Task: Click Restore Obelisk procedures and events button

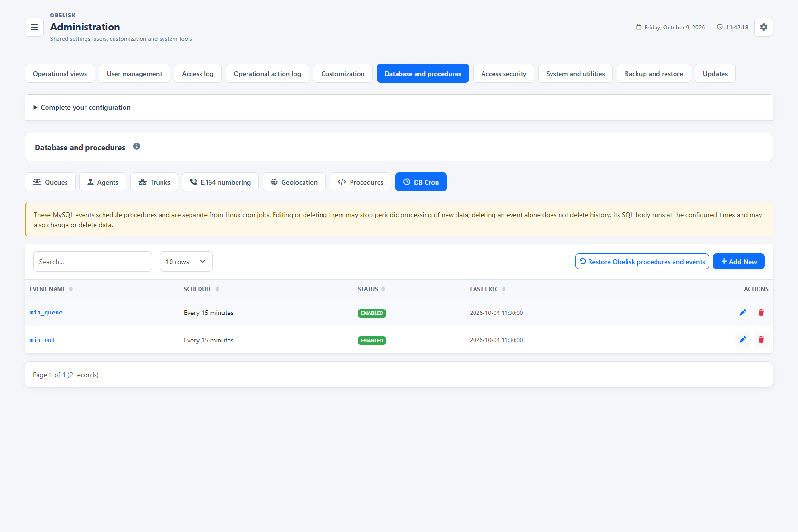Action: point(642,261)
